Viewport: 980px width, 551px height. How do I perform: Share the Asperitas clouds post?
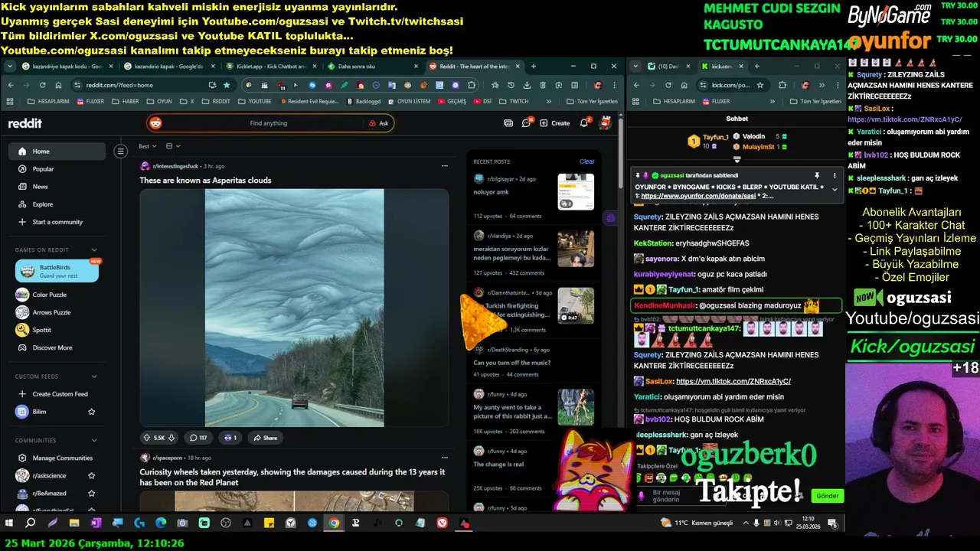pos(264,438)
